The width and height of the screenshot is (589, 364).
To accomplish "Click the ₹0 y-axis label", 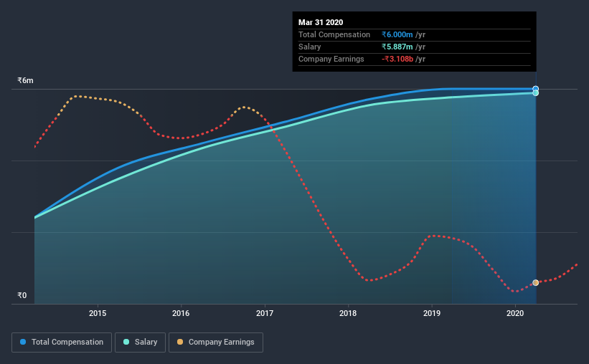I will [x=22, y=295].
